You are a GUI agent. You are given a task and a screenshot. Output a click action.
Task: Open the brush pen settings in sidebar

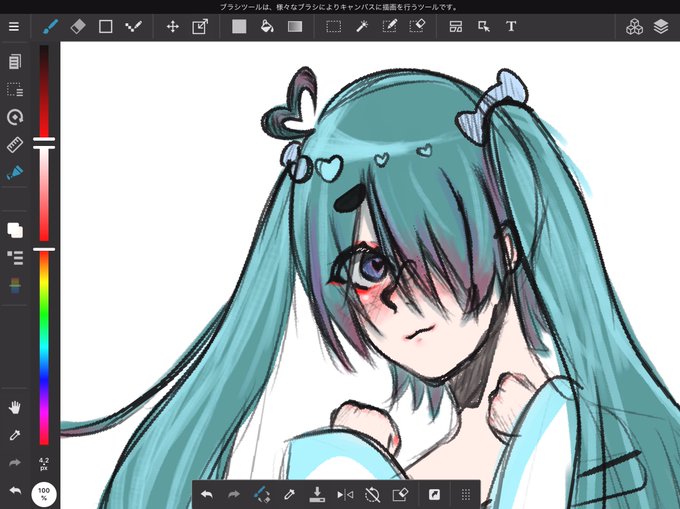15,173
